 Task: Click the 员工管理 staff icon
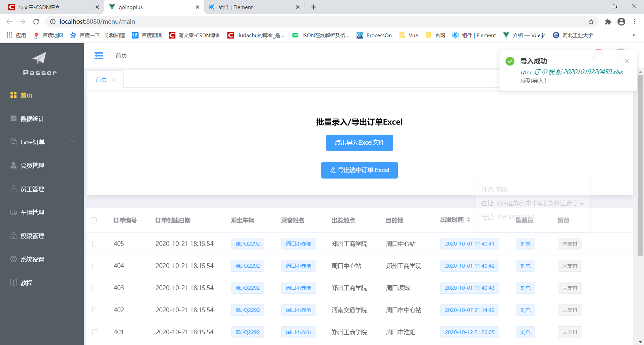coord(13,189)
